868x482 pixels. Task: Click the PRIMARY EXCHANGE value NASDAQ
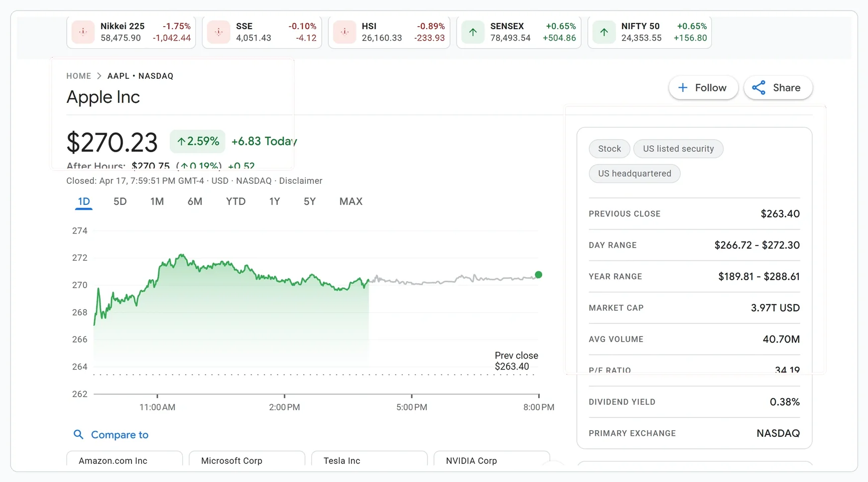click(x=778, y=433)
